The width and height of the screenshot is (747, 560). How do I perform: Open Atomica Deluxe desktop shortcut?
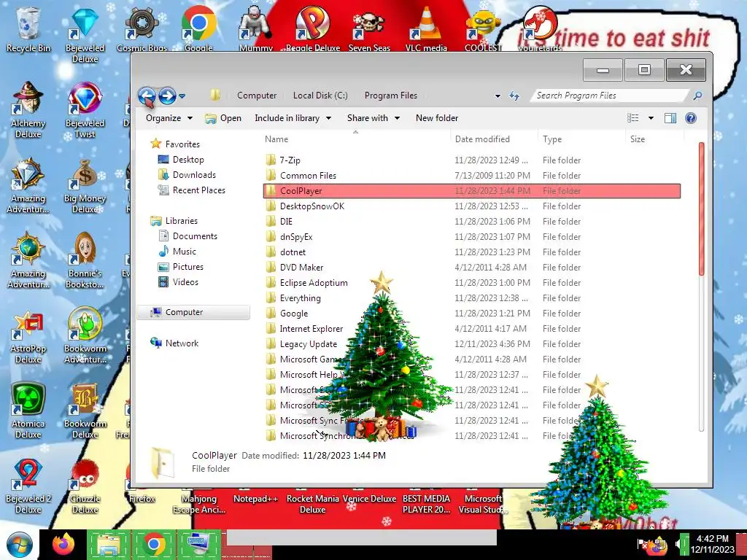28,411
